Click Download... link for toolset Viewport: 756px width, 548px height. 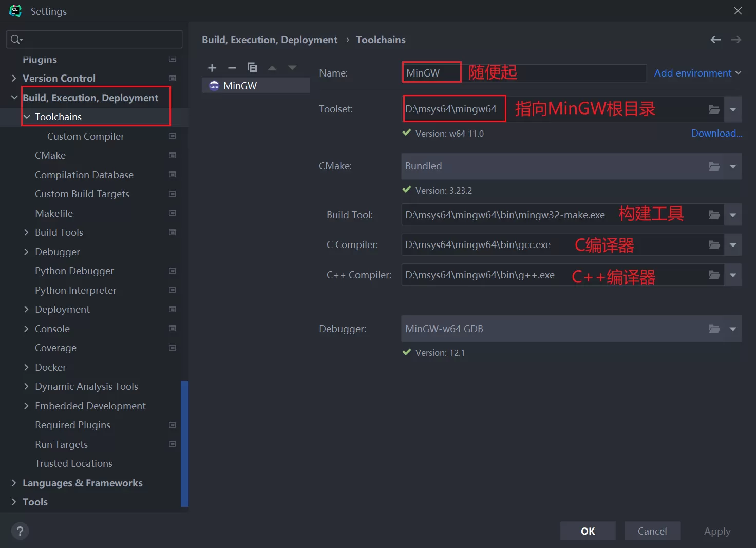pos(717,133)
